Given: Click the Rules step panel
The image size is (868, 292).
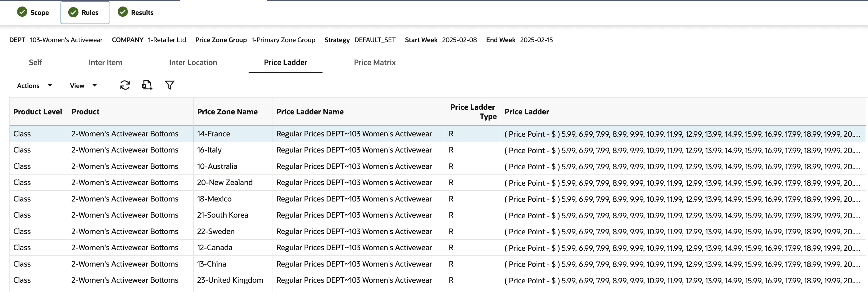Looking at the screenshot, I should [85, 12].
